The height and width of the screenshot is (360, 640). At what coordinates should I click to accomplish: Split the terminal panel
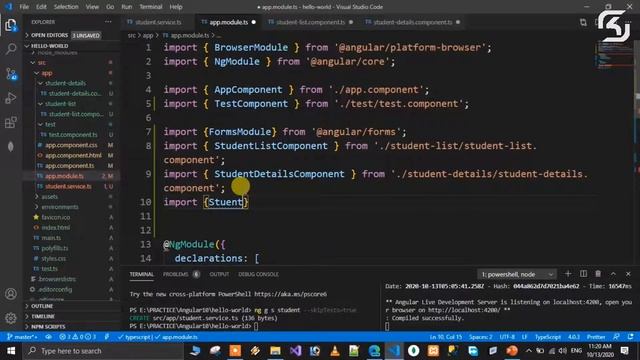[x=583, y=274]
